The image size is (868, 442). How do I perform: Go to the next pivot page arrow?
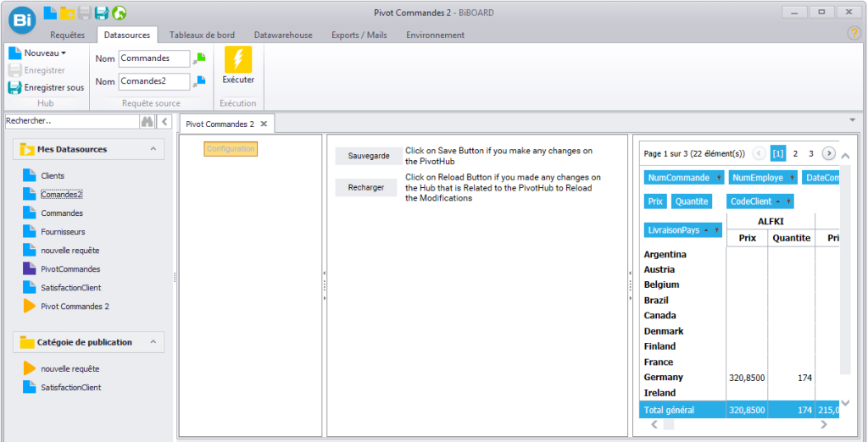828,154
